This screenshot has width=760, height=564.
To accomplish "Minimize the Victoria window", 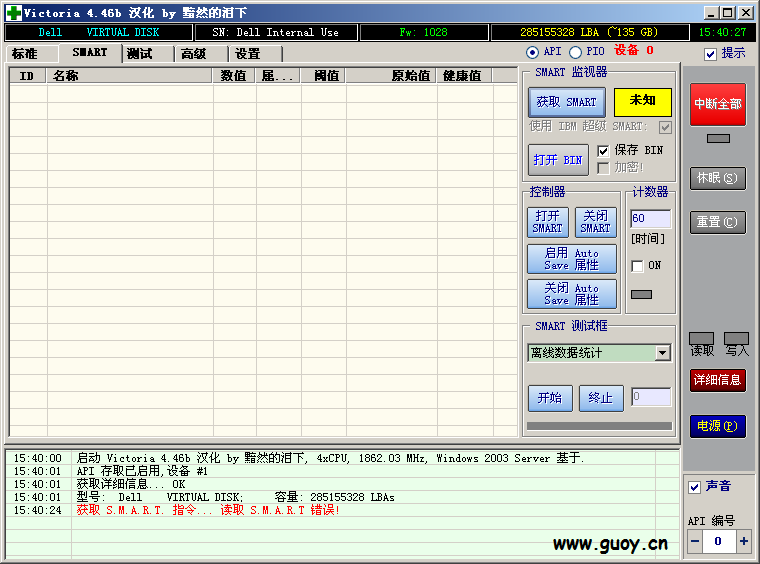I will coord(711,13).
